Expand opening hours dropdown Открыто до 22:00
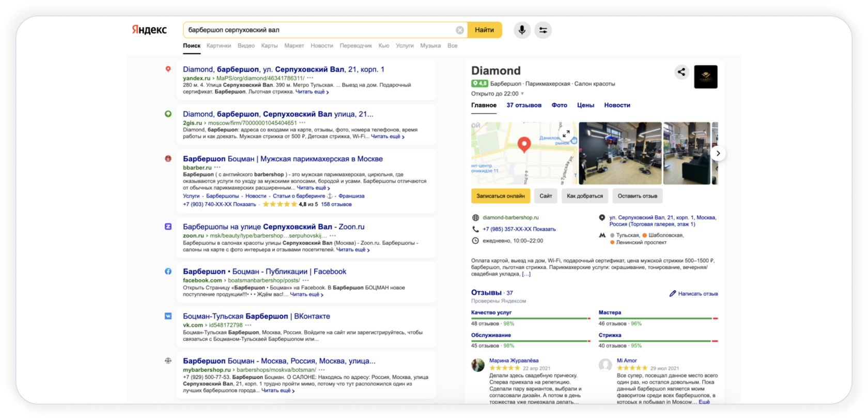Viewport: 868px width, 420px height. 498,94
